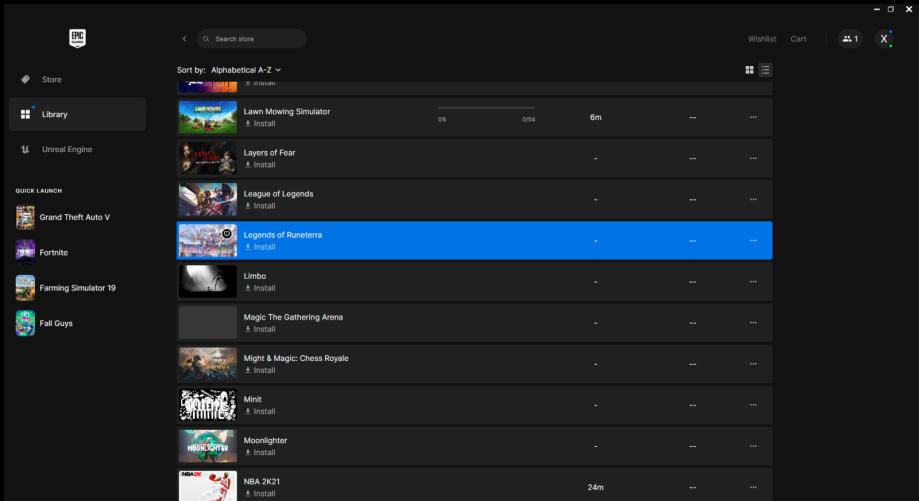Install League of Legends
This screenshot has height=501, width=919.
(260, 206)
